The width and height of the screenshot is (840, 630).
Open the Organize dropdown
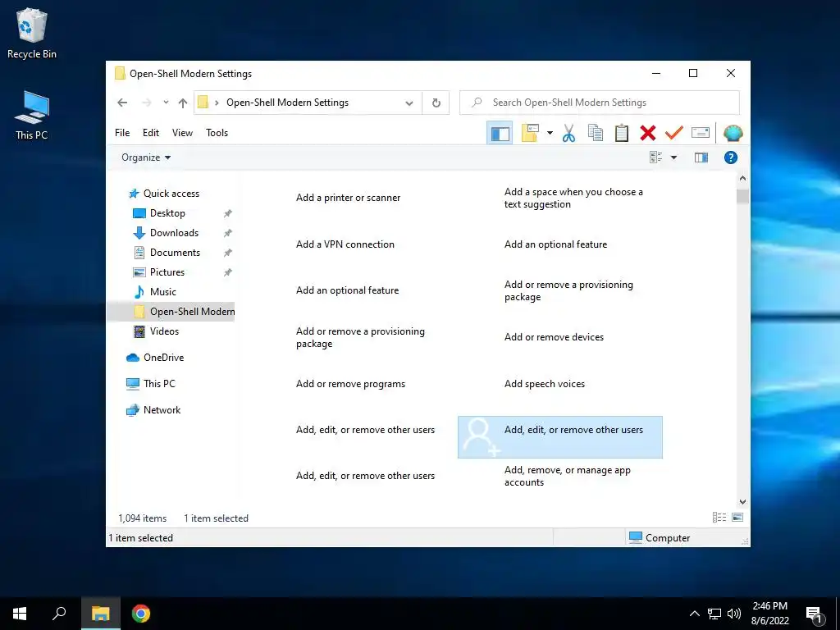[x=146, y=157]
